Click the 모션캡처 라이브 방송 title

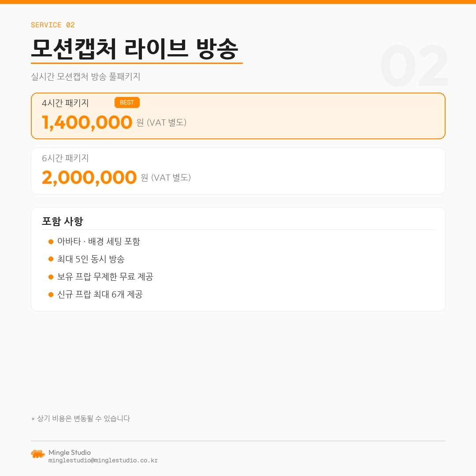click(135, 49)
